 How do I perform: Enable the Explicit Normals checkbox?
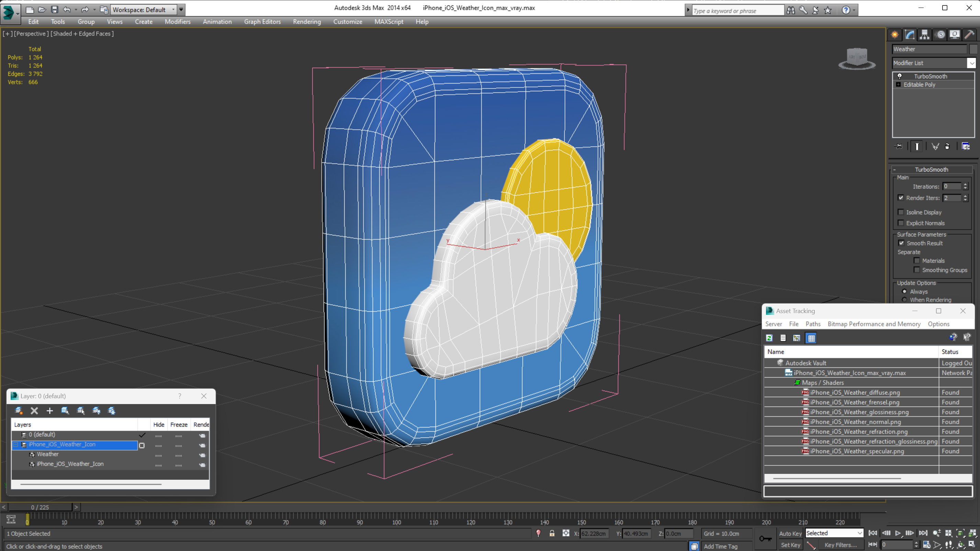point(901,223)
